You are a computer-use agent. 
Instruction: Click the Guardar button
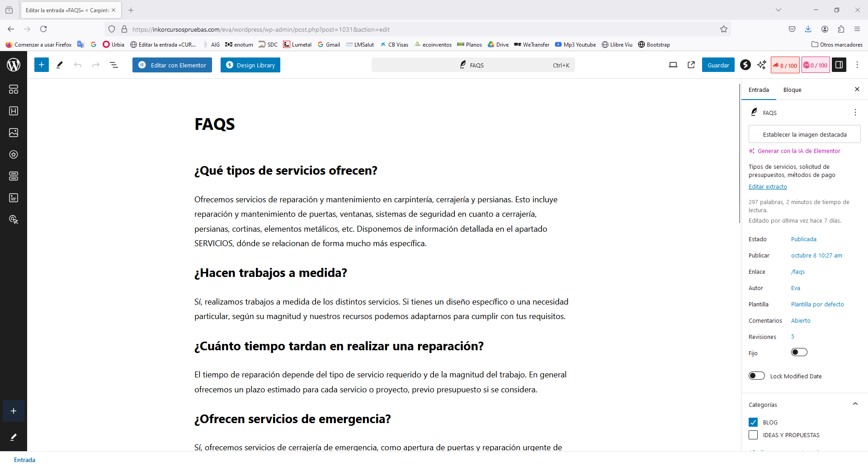click(x=718, y=65)
